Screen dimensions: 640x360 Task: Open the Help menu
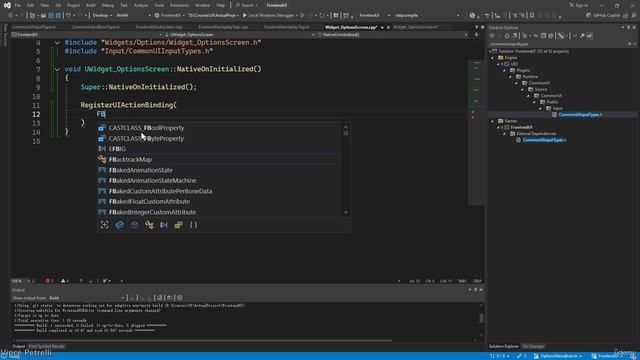[x=220, y=5]
